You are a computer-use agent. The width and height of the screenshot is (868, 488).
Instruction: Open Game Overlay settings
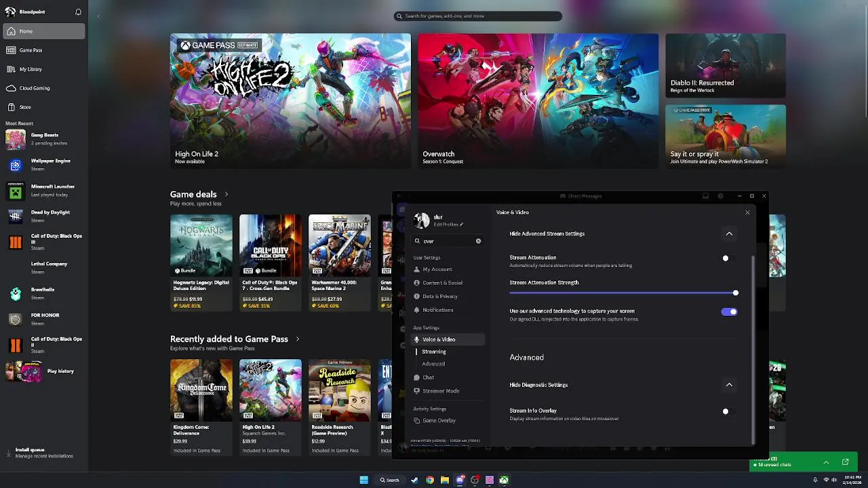pyautogui.click(x=448, y=420)
